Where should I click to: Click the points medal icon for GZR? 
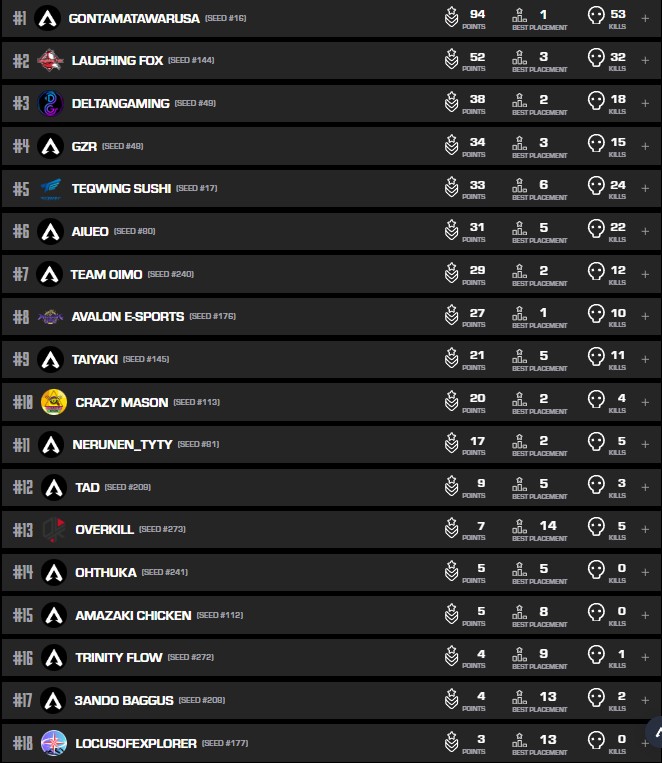tap(452, 146)
